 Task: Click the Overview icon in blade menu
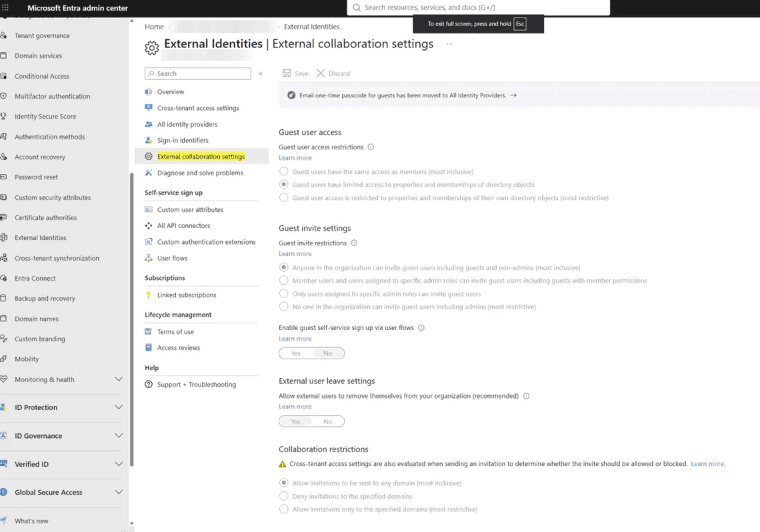pyautogui.click(x=149, y=91)
